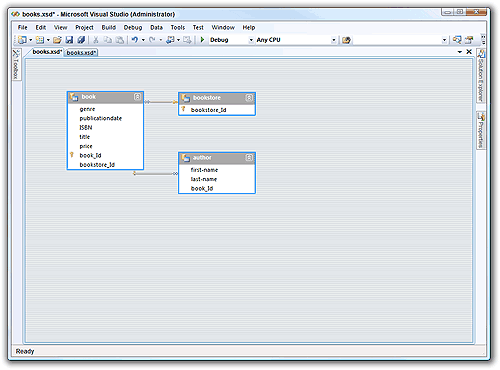Open the Add New Item dropdown arrow

[x=48, y=40]
